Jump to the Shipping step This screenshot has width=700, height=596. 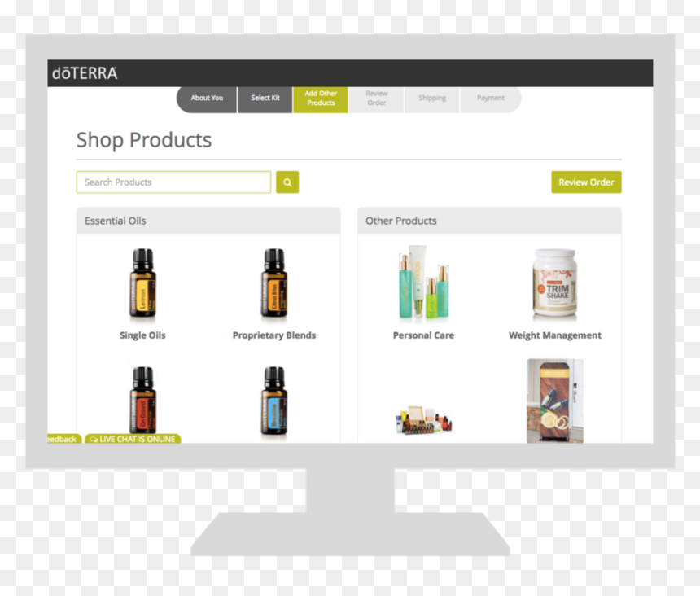tap(432, 99)
